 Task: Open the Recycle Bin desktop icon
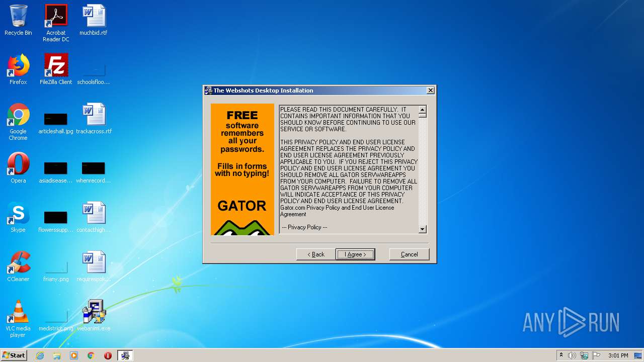[18, 20]
